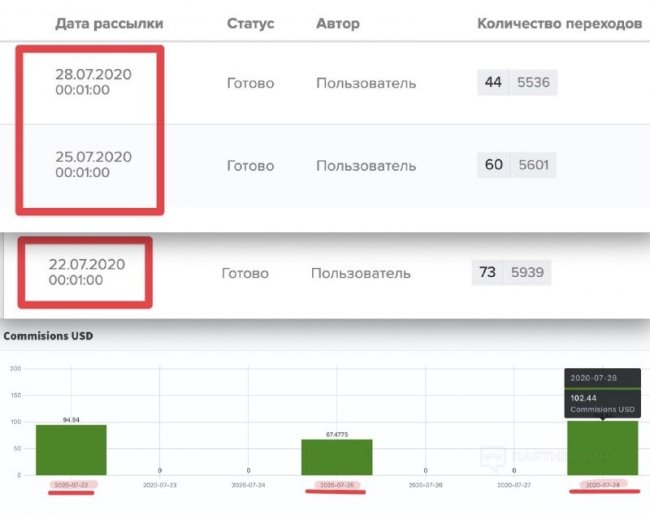Image resolution: width=650 pixels, height=515 pixels.
Task: Click the badge showing 5939
Action: pyautogui.click(x=527, y=271)
